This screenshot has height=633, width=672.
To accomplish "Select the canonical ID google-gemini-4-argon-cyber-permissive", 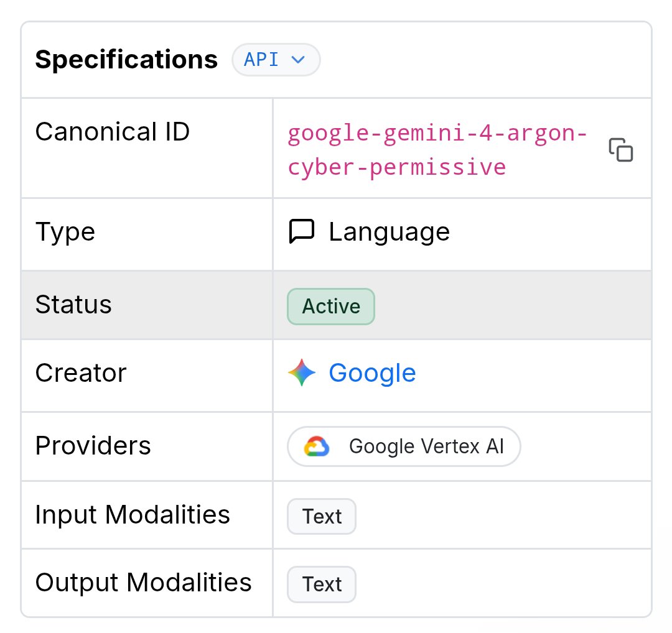I will [x=437, y=150].
